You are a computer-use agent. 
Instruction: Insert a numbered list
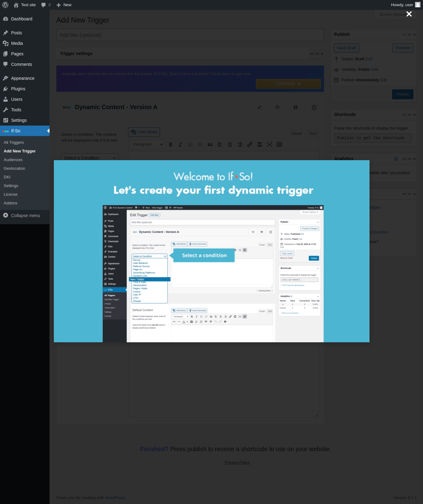pos(200,144)
